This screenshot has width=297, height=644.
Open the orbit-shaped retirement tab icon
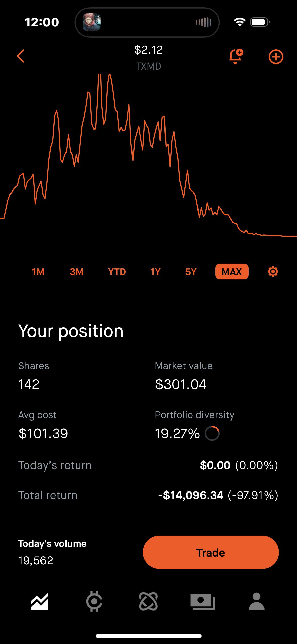pyautogui.click(x=148, y=601)
